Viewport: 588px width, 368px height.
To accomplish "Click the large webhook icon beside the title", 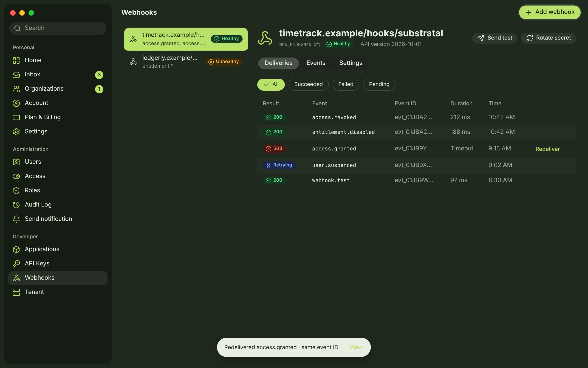I will 265,38.
